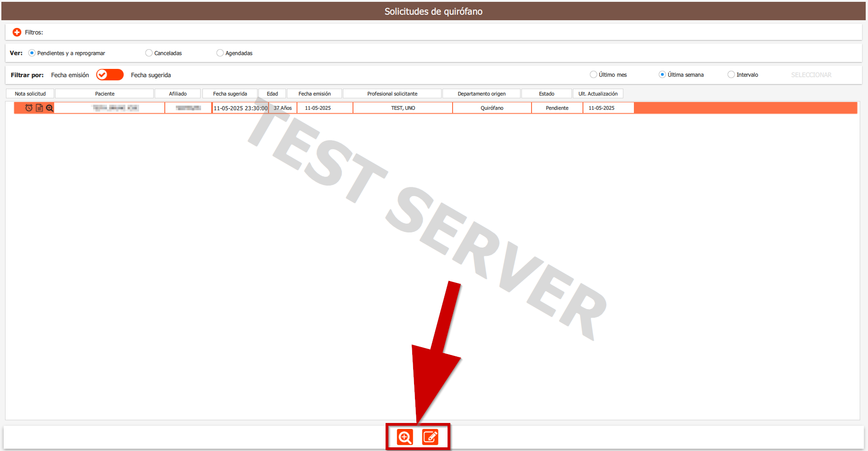Click the 'Profesional solicitante' column header
Viewport: 868px width, 451px height.
[392, 94]
